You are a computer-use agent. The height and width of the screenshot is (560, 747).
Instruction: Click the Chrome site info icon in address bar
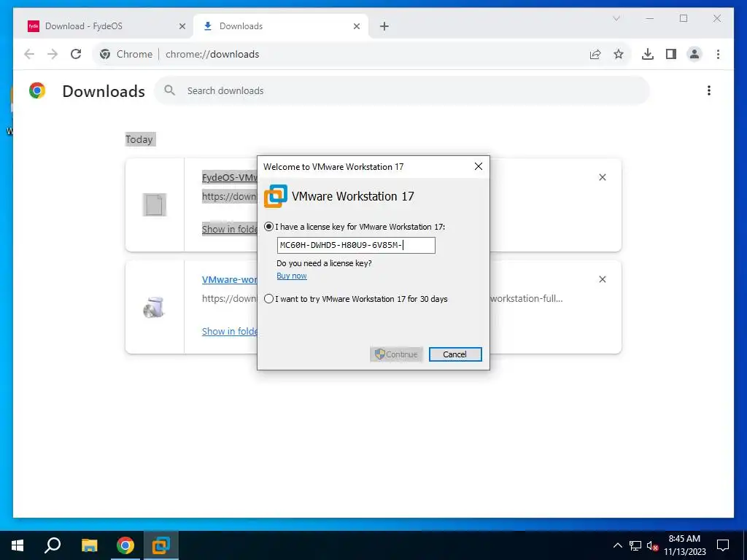105,54
